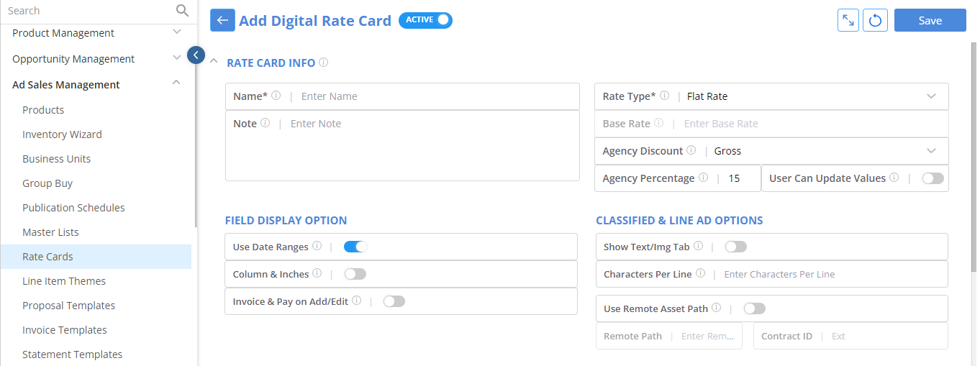The image size is (980, 366).
Task: Collapse the sidebar with round chevron button
Action: (x=196, y=55)
